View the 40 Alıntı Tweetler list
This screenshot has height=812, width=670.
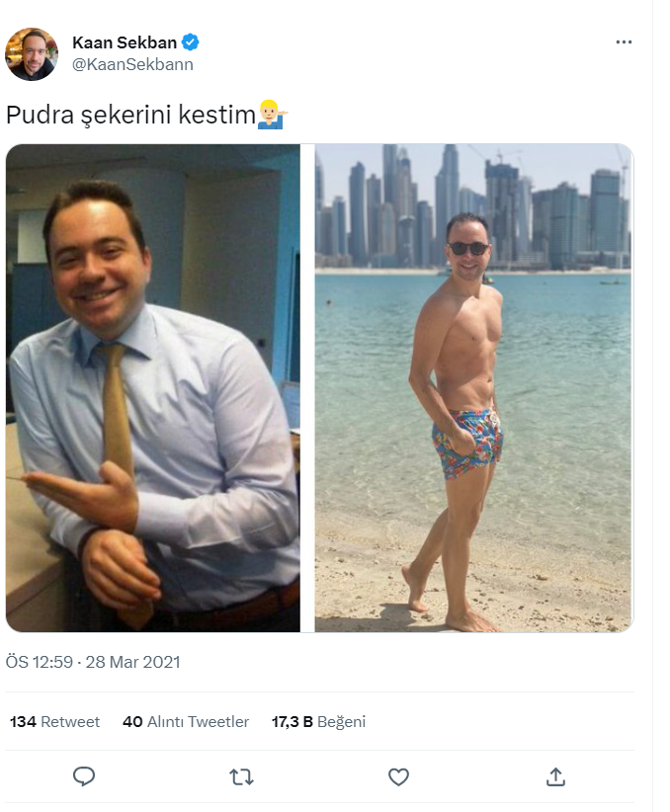tap(186, 721)
